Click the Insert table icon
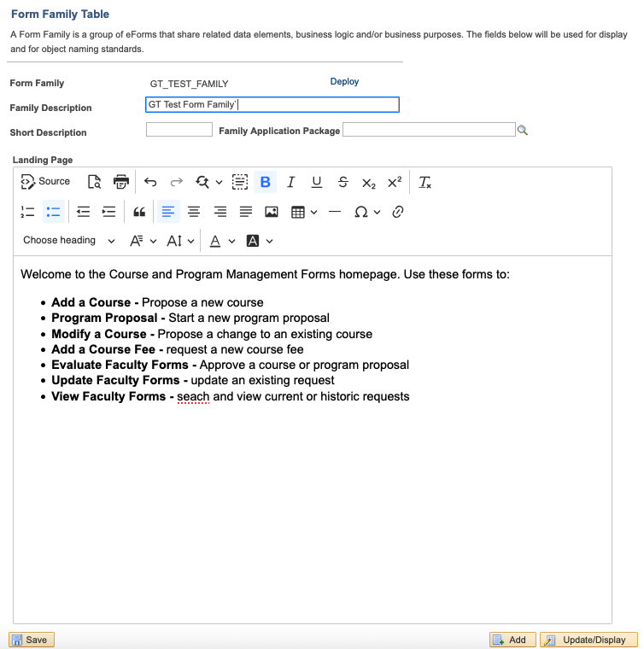The image size is (644, 649). (x=297, y=213)
